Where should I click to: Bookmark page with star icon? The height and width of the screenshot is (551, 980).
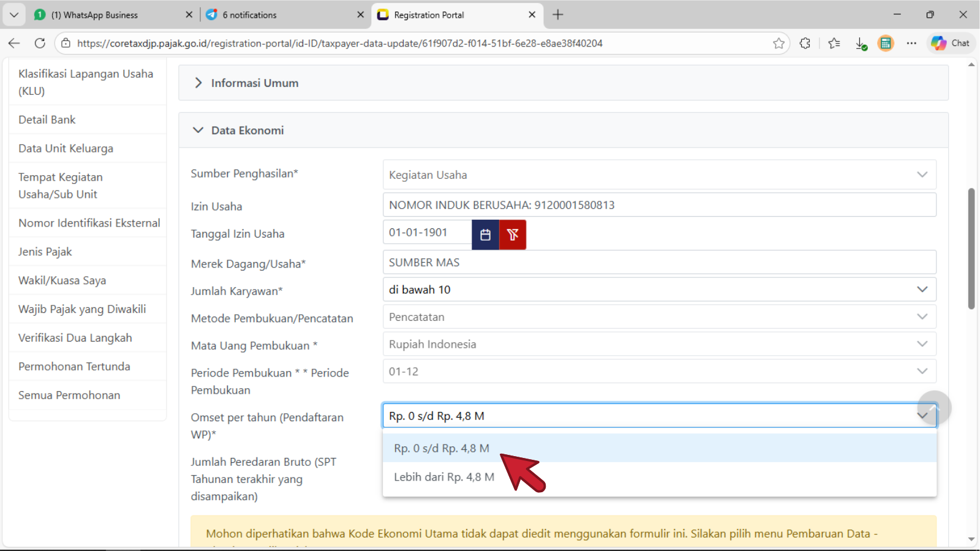(x=778, y=43)
